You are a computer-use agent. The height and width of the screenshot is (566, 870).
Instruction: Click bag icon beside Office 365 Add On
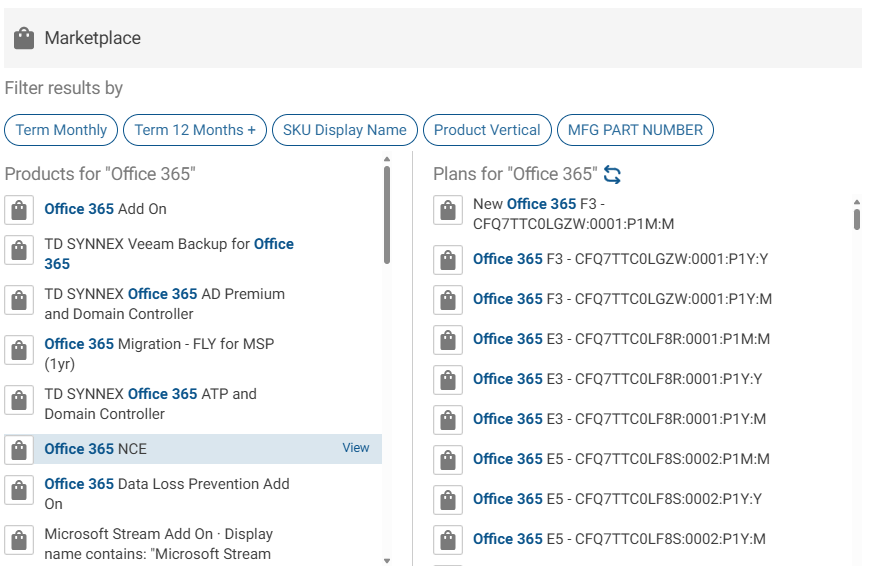pyautogui.click(x=19, y=210)
